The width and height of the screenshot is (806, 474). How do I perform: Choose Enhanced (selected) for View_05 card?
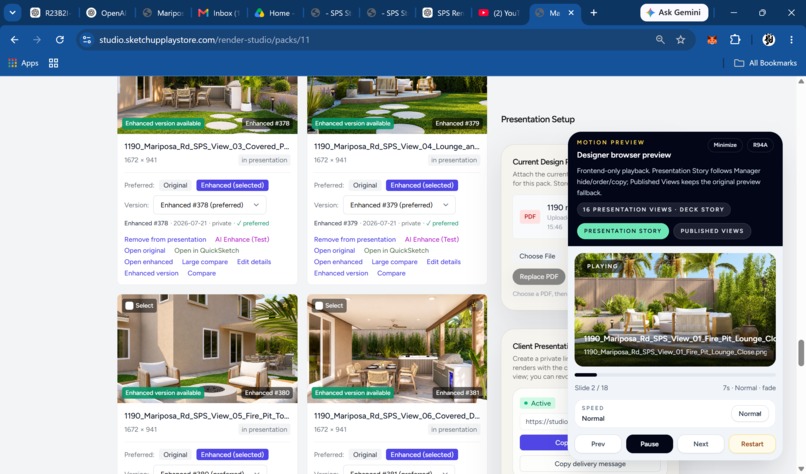coord(232,454)
